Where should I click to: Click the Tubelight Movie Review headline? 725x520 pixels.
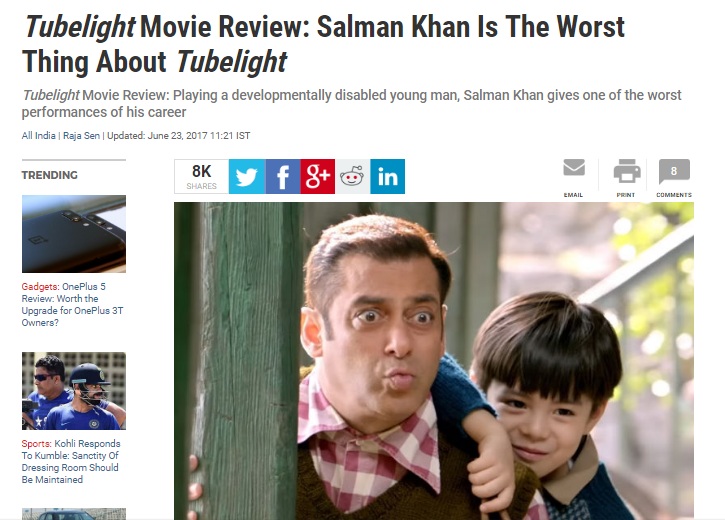(324, 44)
